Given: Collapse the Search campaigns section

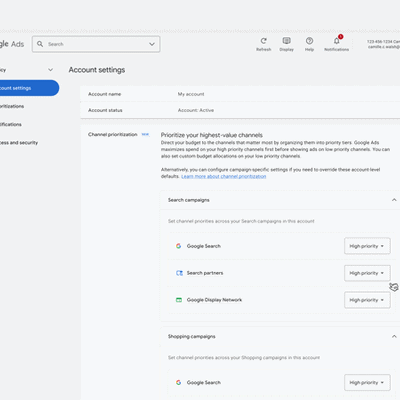Looking at the screenshot, I should click(x=394, y=200).
